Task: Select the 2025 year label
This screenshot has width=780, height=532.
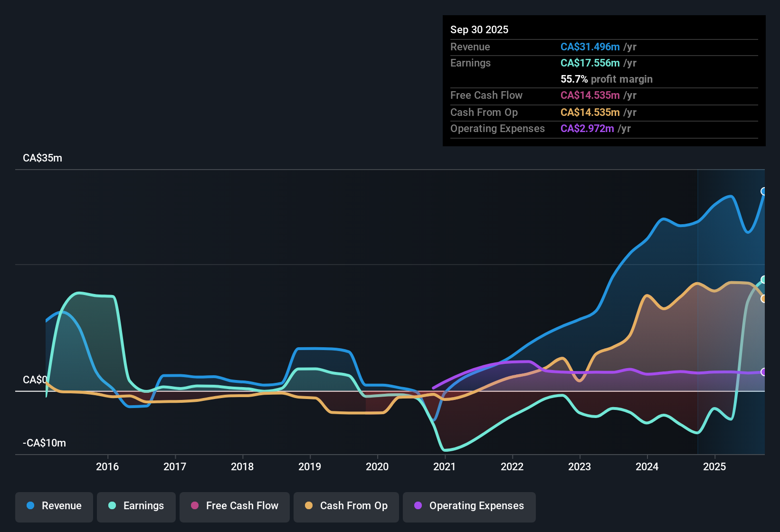Action: pyautogui.click(x=715, y=467)
